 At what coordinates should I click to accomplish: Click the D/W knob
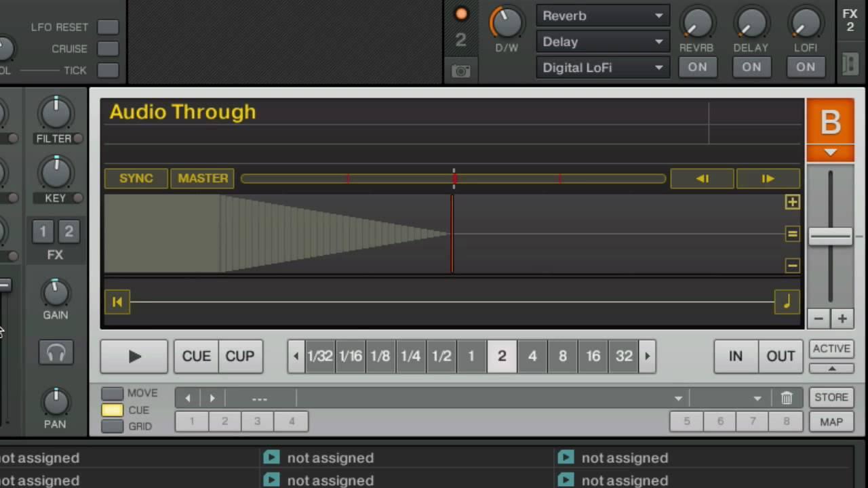[507, 23]
